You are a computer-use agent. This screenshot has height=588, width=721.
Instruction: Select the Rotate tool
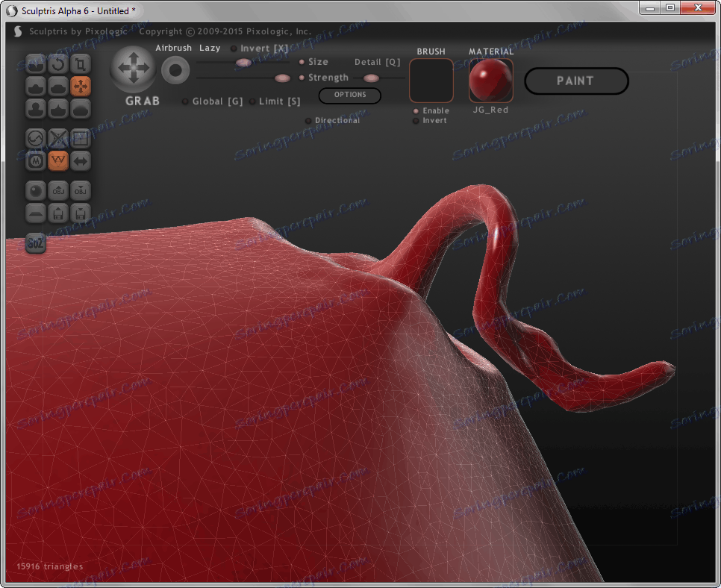58,64
